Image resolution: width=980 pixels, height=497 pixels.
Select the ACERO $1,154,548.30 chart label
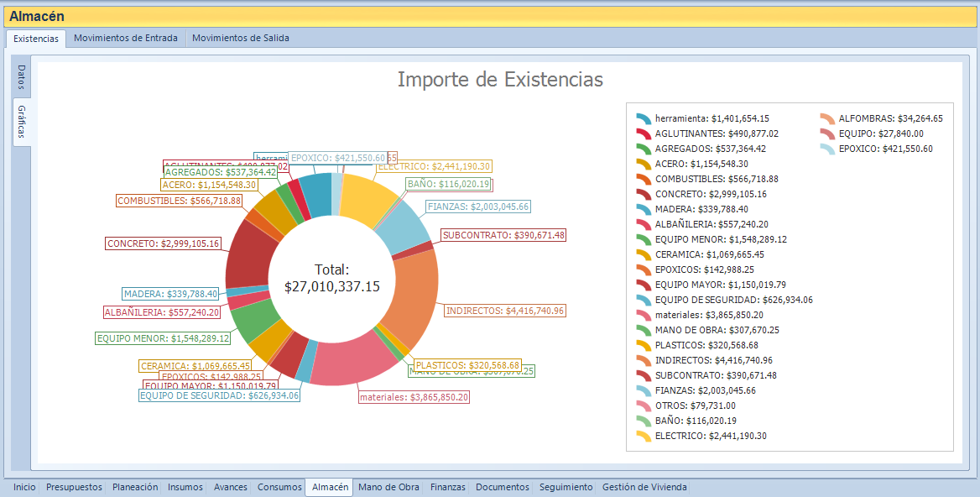coord(209,185)
